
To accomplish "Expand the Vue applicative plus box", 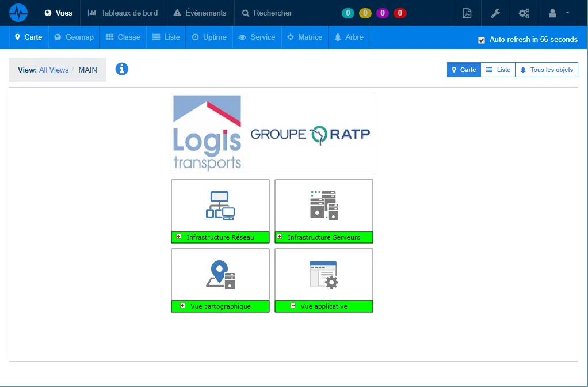I will click(293, 306).
